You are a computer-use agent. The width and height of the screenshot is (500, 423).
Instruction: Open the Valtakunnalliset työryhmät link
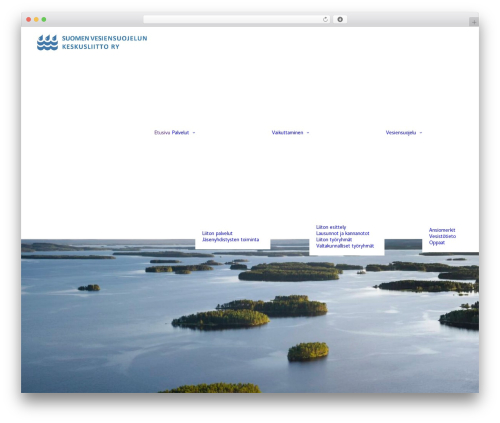[345, 246]
